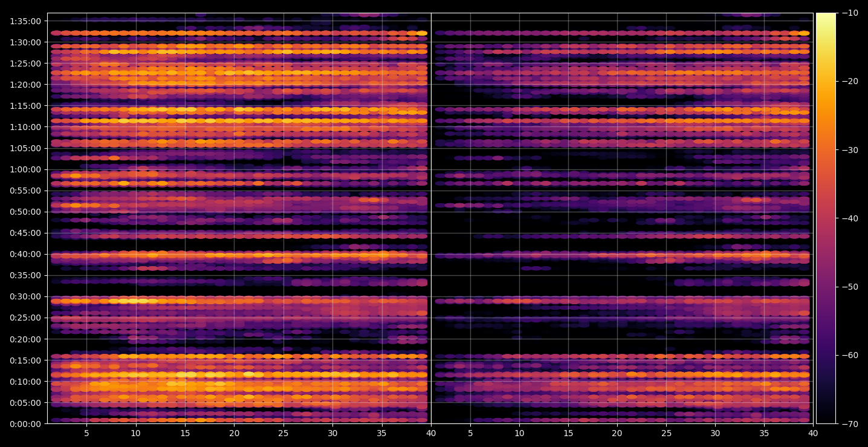Viewport: 868px width, 447px height.
Task: Choose the 0:45:00 time label
Action: tap(25, 233)
